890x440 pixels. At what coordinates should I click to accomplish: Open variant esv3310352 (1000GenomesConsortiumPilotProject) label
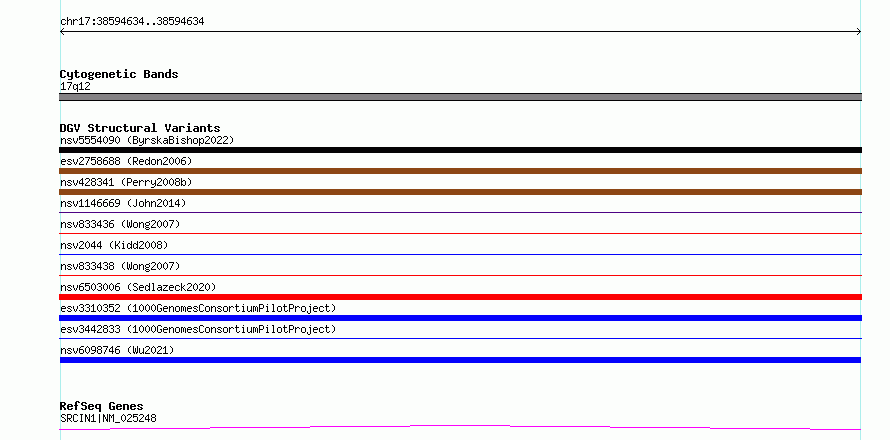click(198, 308)
